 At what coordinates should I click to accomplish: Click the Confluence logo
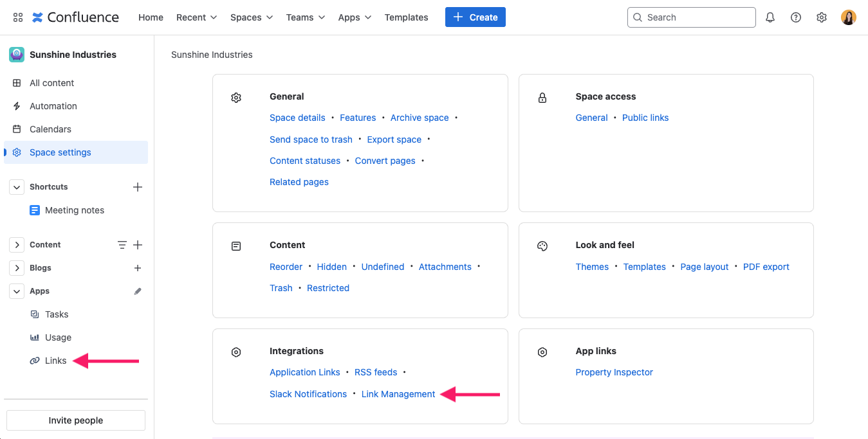coord(75,17)
